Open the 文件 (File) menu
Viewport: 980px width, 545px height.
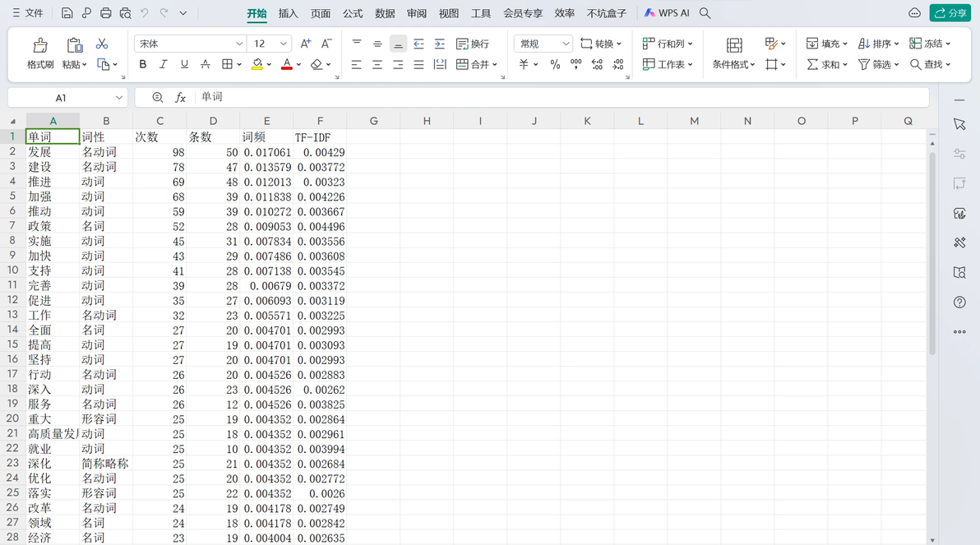click(x=27, y=13)
